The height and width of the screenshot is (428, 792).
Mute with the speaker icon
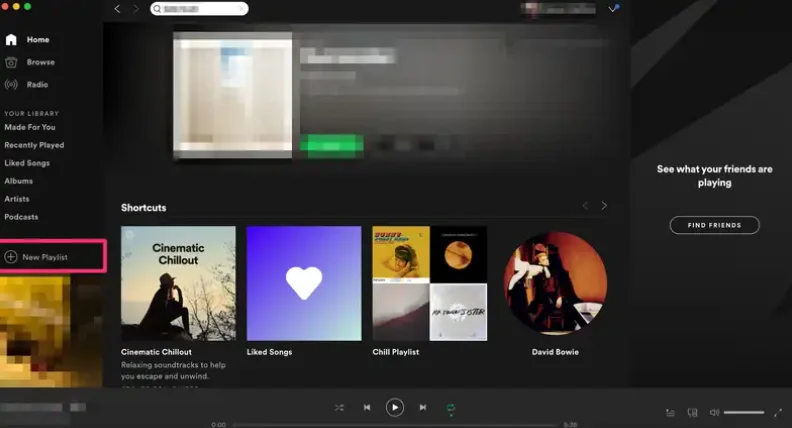pos(714,412)
